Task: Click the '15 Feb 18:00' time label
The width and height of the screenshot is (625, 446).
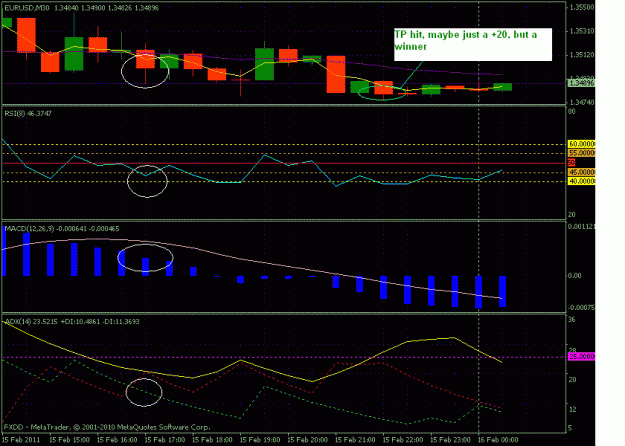Action: 212,440
